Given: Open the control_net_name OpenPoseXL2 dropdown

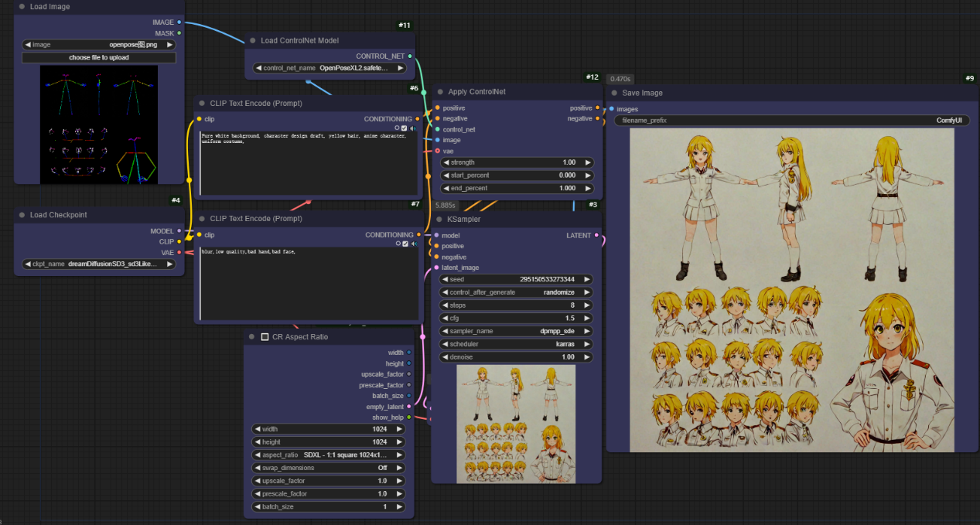Looking at the screenshot, I should (x=329, y=68).
